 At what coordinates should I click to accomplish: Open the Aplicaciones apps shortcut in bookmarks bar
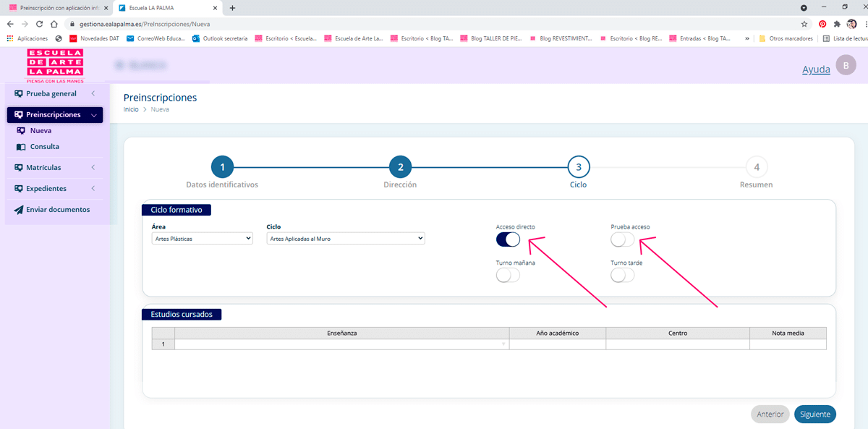[x=27, y=38]
